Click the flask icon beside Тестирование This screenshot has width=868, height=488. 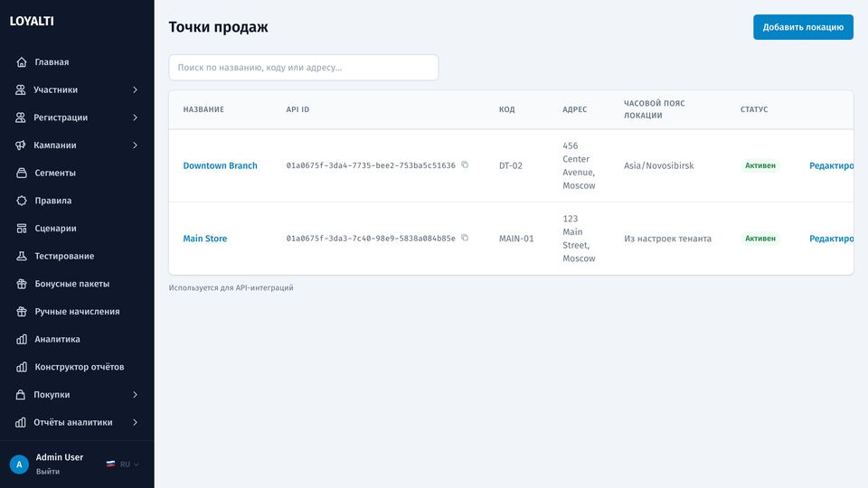coord(22,256)
